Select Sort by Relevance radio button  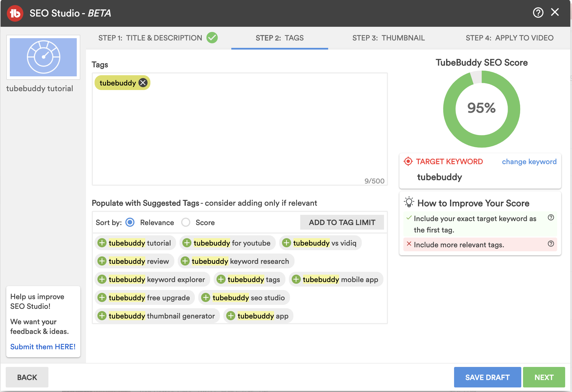(130, 222)
